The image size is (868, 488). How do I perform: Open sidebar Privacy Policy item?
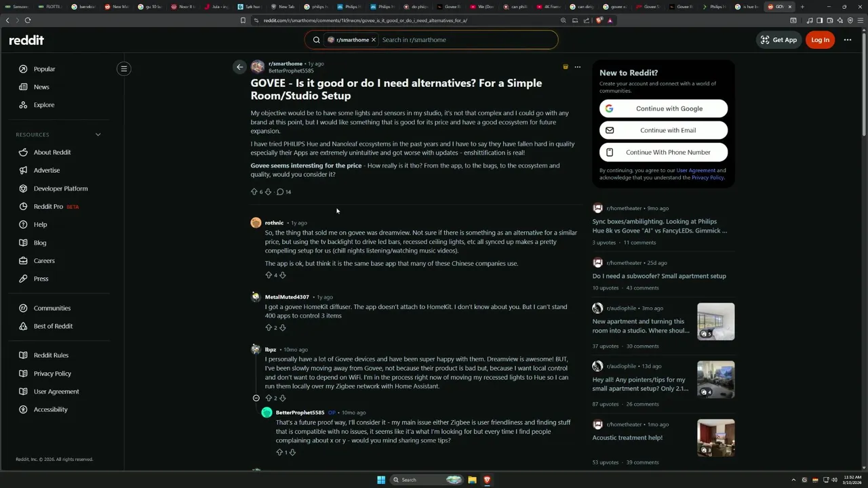click(52, 373)
